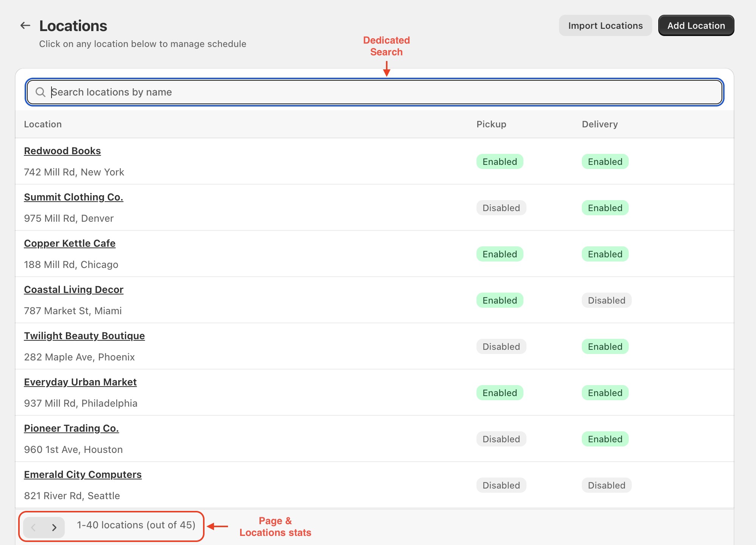Click the address 787 Market St, Miami
Viewport: 756px width, 545px height.
[x=73, y=311]
